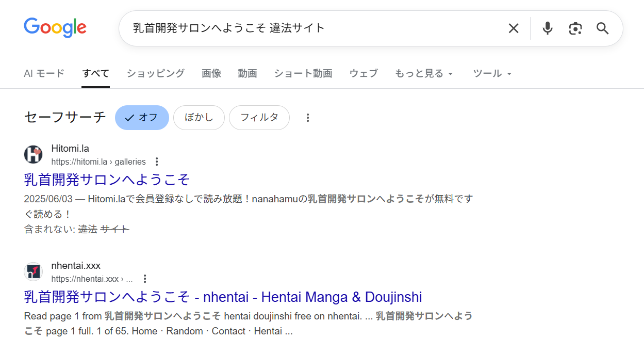Enable the ぼかし SafeSearch option
644x354 pixels.
[x=199, y=118]
